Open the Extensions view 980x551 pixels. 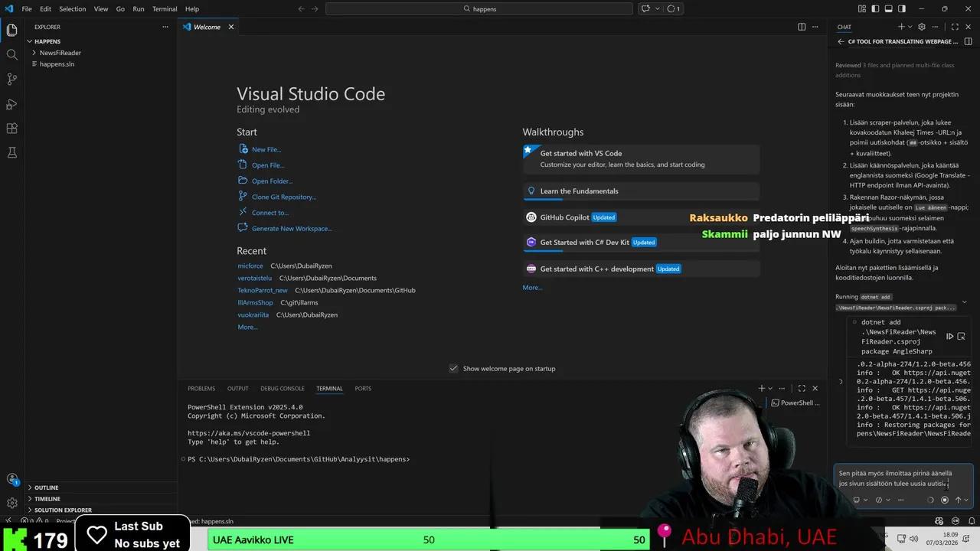[x=12, y=129]
